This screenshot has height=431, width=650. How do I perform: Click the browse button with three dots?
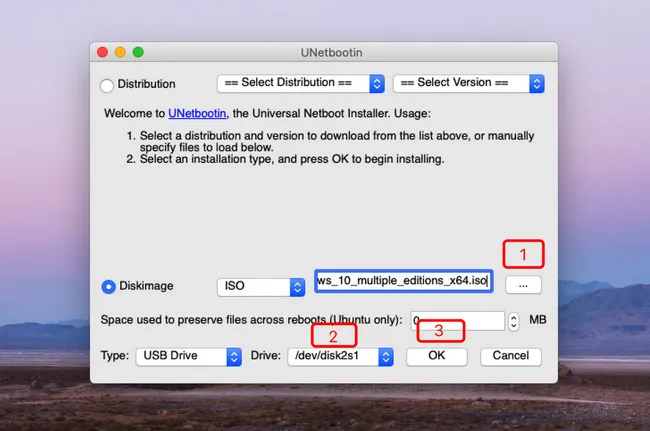[x=523, y=285]
